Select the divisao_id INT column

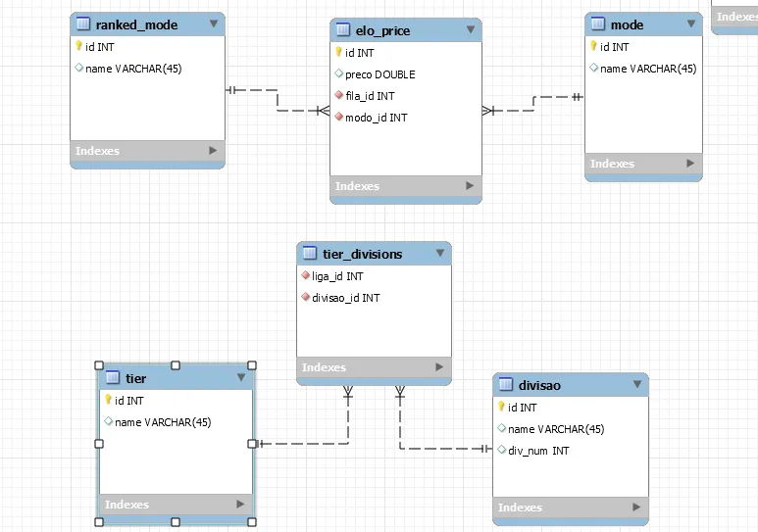345,298
